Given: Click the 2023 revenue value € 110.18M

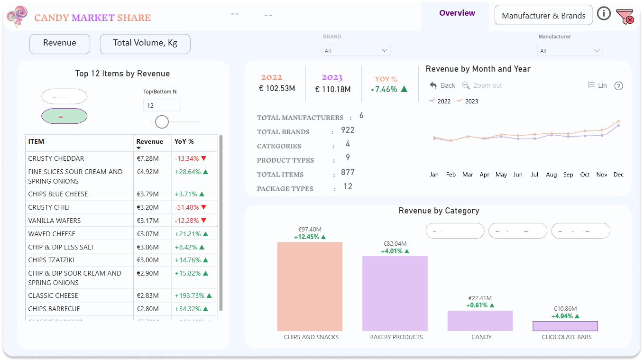Looking at the screenshot, I should tap(333, 89).
